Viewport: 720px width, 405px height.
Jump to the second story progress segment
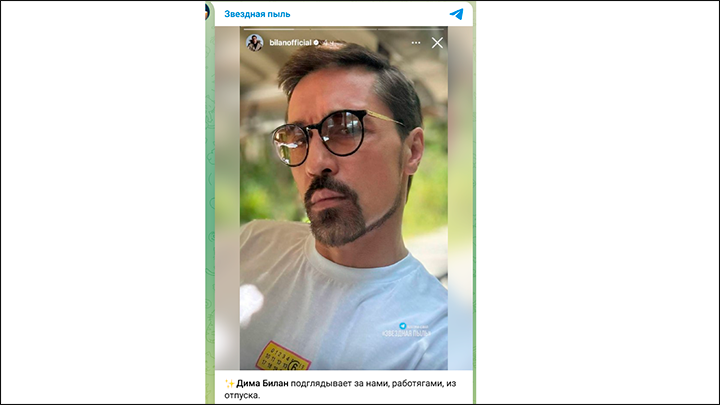(x=343, y=29)
